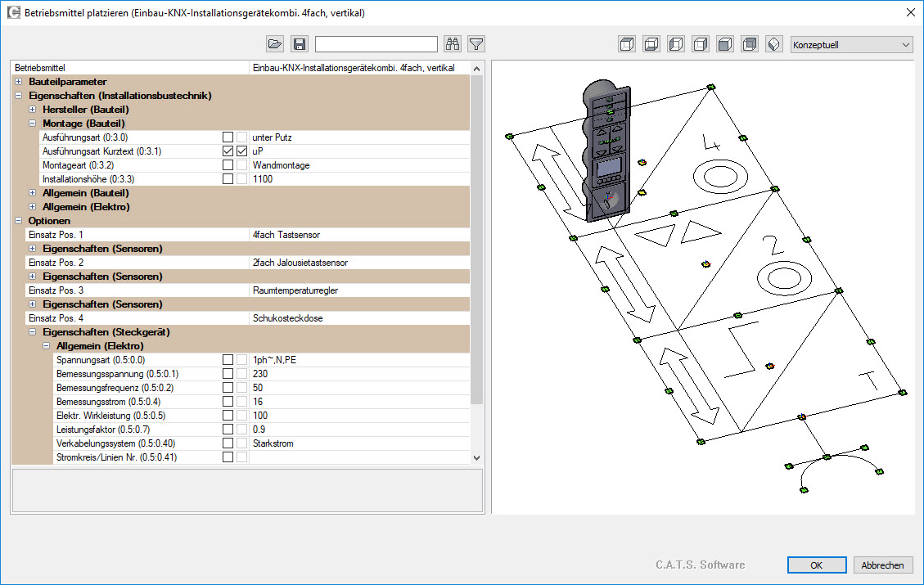The image size is (924, 585).
Task: Collapse the Optionen section
Action: coord(19,221)
